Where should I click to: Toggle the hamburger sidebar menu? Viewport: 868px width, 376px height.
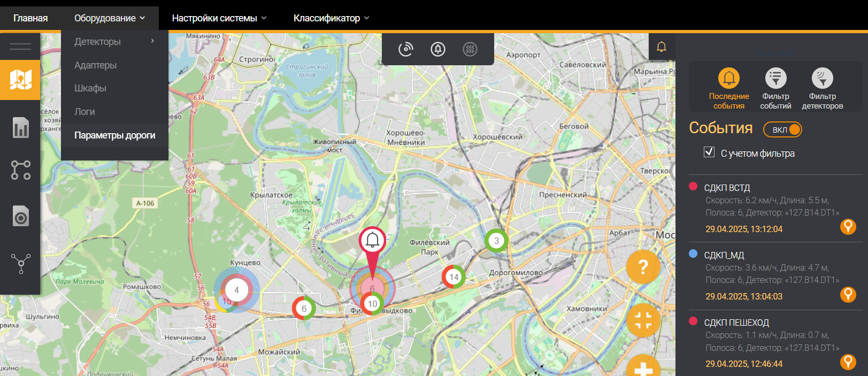point(20,46)
